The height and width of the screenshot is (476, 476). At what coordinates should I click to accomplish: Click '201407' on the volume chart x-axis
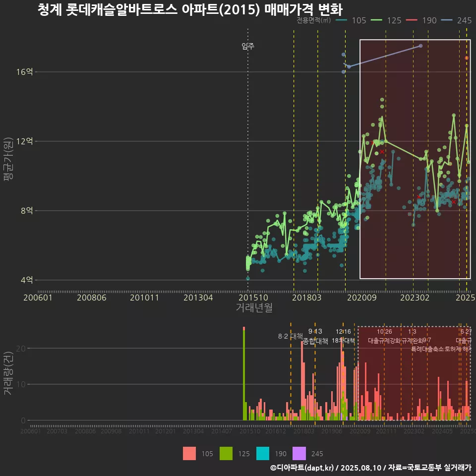click(222, 431)
